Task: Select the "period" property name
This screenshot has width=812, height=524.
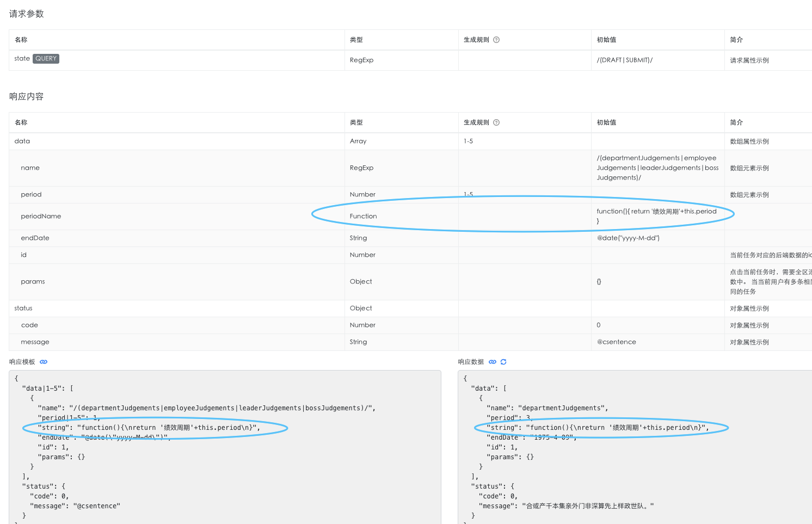Action: click(31, 194)
